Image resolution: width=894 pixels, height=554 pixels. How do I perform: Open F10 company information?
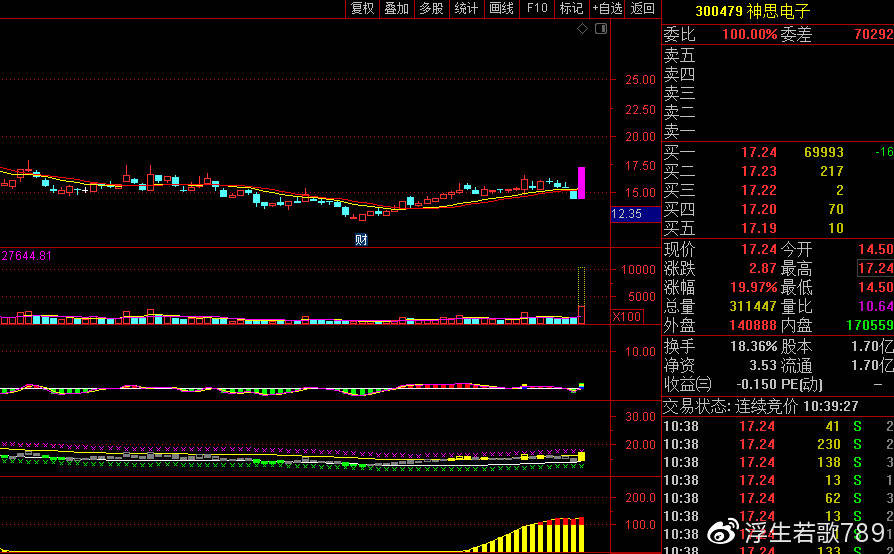(x=537, y=8)
